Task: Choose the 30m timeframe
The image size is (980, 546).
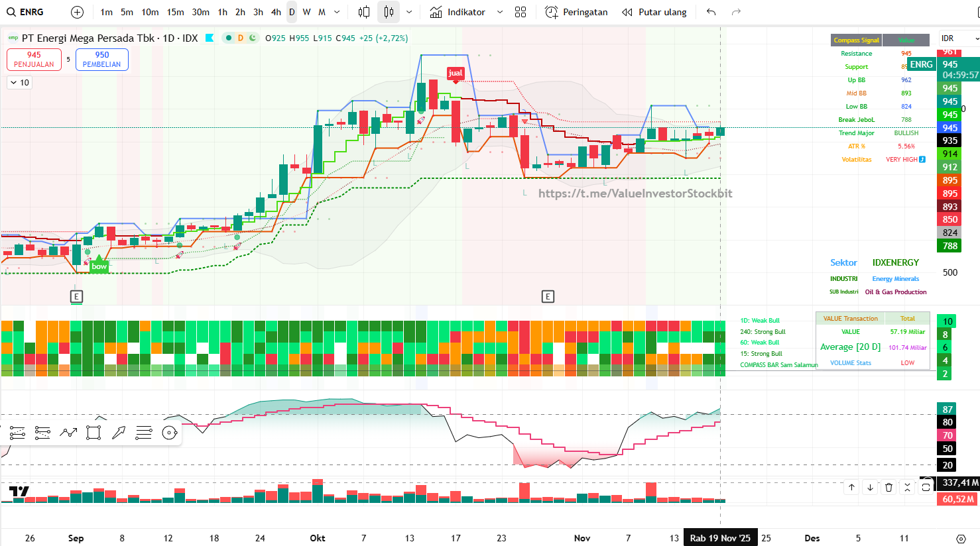Action: tap(200, 12)
